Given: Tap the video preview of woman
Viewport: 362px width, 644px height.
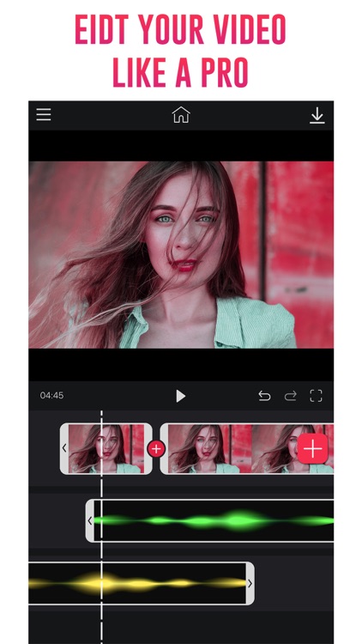Looking at the screenshot, I should point(181,255).
